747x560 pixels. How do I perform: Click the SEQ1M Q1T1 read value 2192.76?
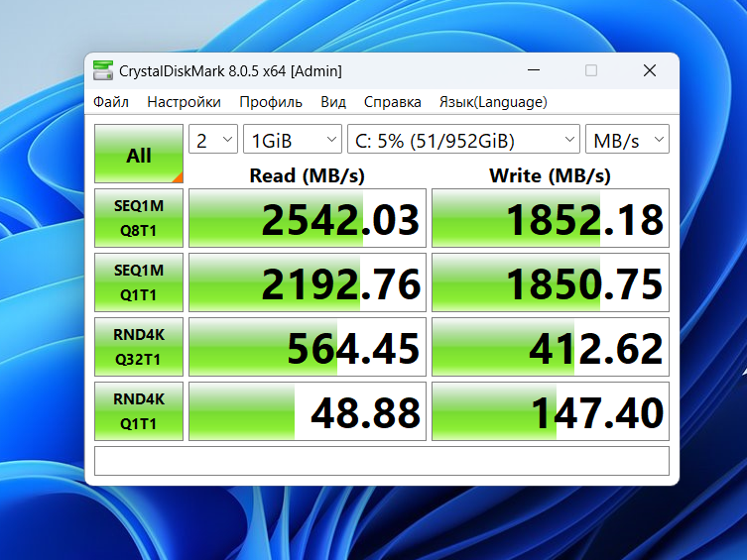(308, 282)
